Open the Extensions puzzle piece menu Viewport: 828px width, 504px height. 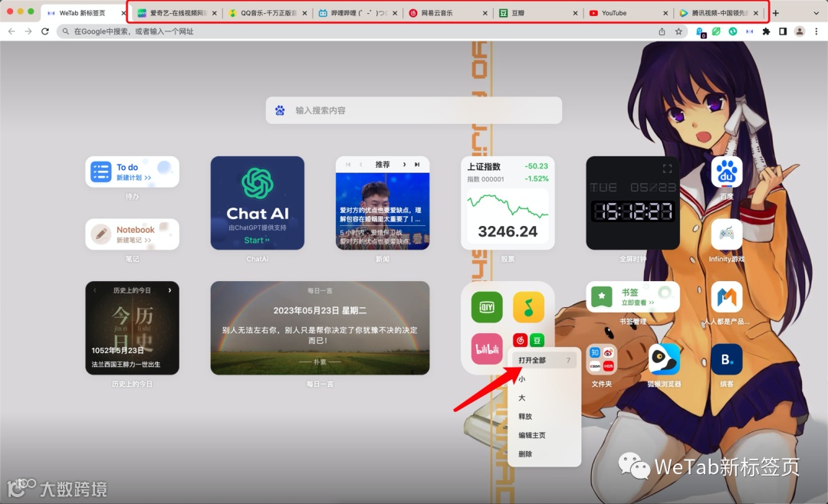click(766, 31)
